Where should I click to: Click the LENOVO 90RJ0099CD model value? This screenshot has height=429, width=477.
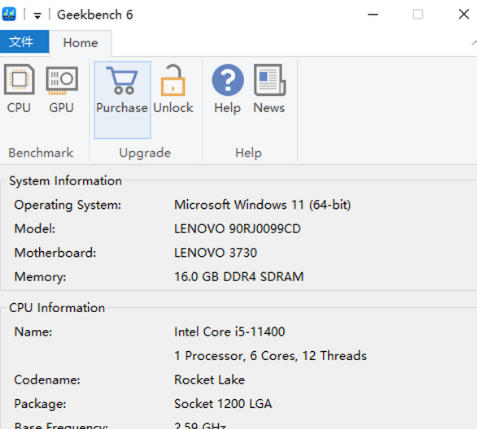click(x=237, y=229)
